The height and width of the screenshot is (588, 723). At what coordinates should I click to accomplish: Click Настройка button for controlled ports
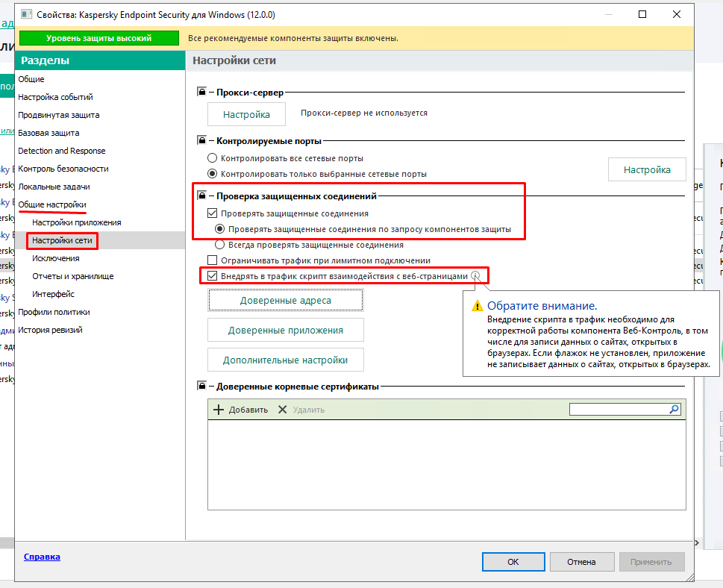647,169
